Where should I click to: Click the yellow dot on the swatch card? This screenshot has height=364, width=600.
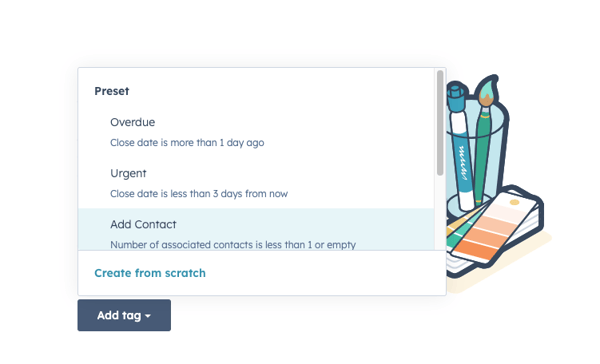[514, 202]
